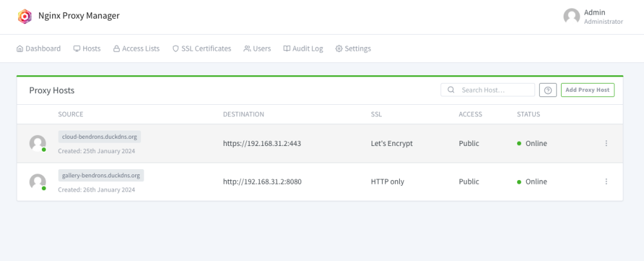The height and width of the screenshot is (261, 644).
Task: Click cloud-bendrons.duckdns.org source tag
Action: (x=99, y=137)
